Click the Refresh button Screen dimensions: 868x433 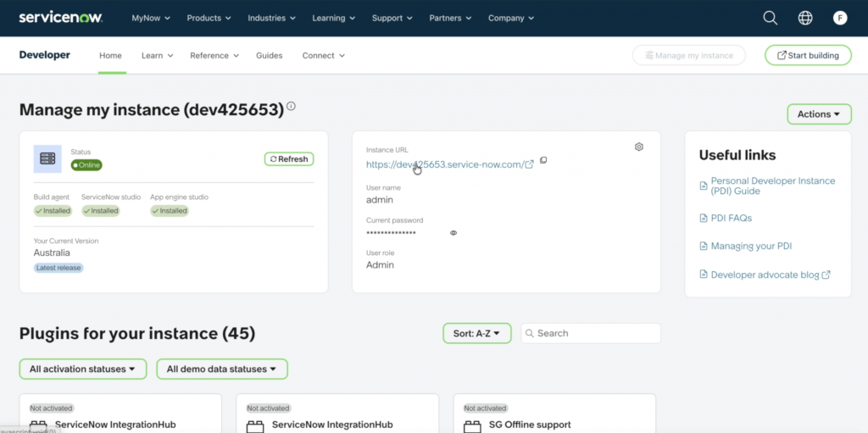[289, 159]
